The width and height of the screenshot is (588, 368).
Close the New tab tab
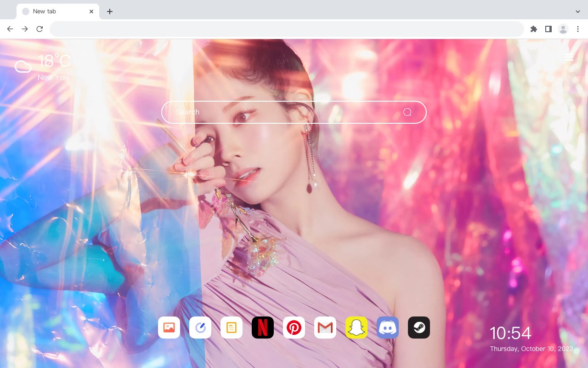pyautogui.click(x=91, y=11)
